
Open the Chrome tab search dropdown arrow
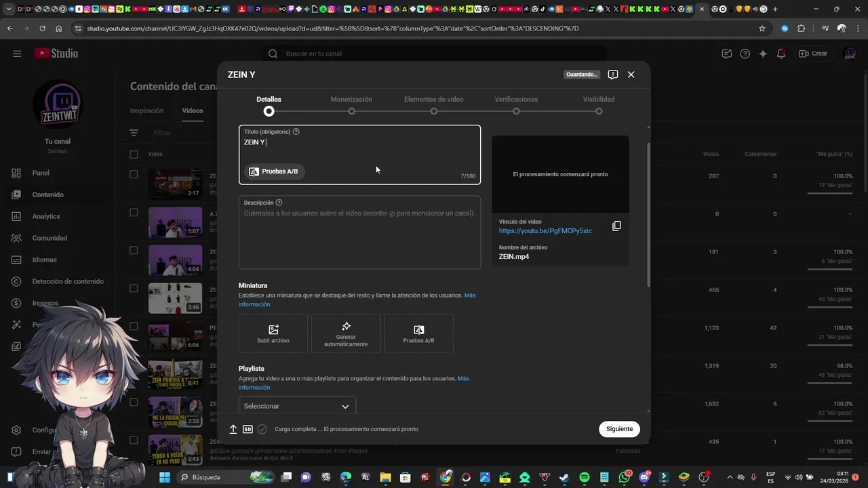9,9
